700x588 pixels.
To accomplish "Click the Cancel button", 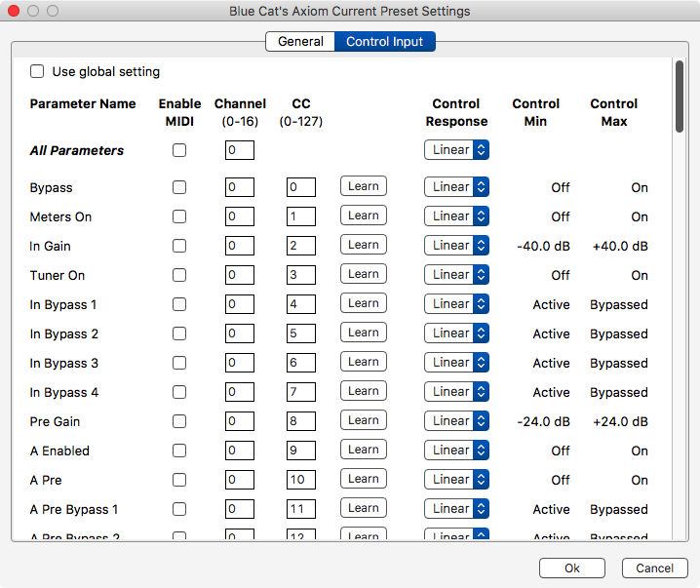I will [x=654, y=568].
